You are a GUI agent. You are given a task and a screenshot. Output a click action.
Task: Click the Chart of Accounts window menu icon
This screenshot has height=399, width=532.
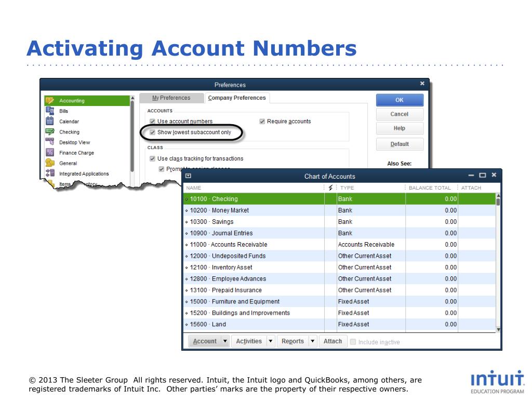point(188,176)
